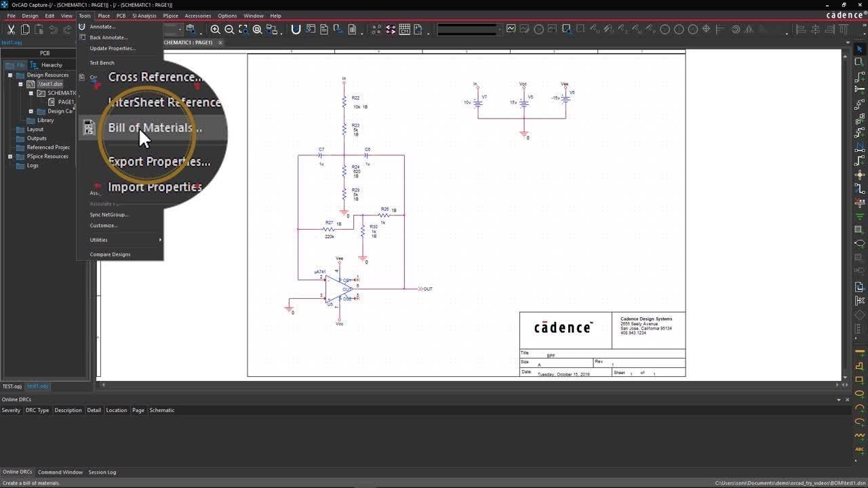Open the Utilities submenu arrow

160,240
